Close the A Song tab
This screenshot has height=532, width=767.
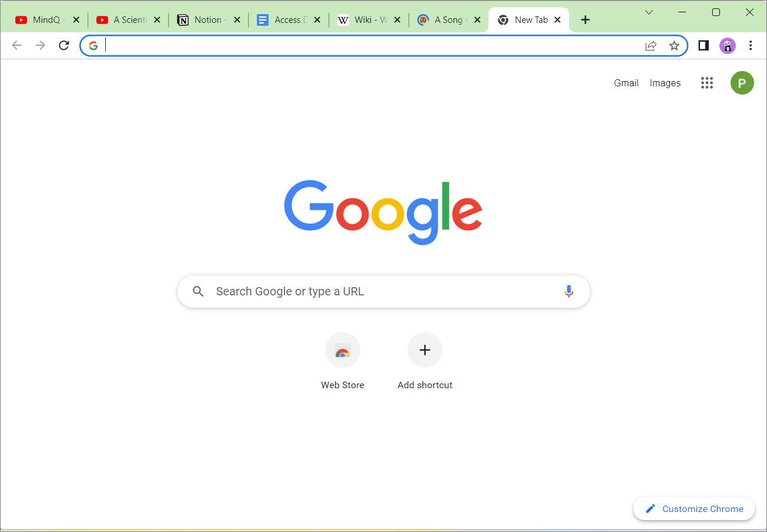click(x=478, y=20)
